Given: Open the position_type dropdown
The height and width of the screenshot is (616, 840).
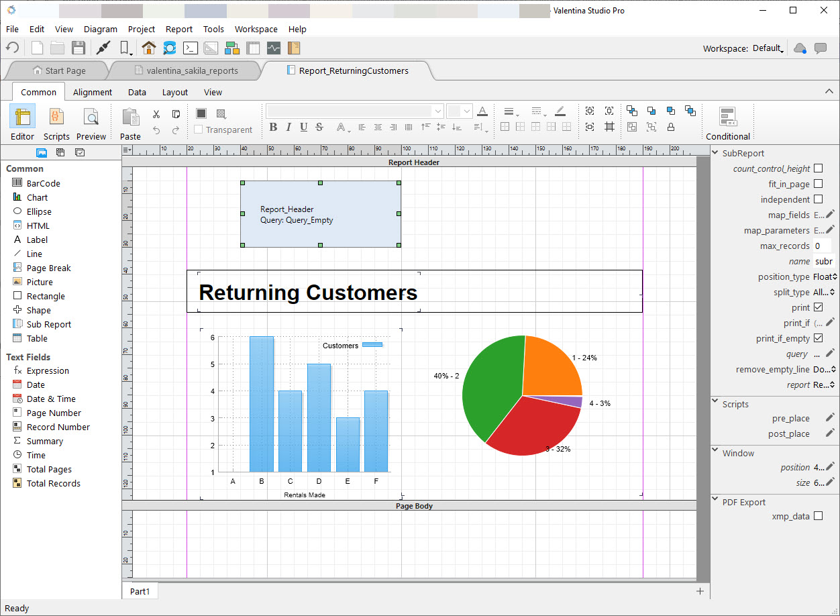Looking at the screenshot, I should click(x=825, y=276).
